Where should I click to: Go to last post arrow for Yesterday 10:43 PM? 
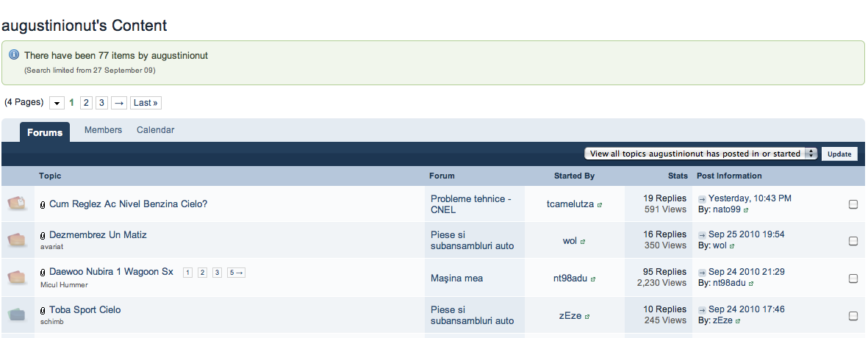click(702, 198)
